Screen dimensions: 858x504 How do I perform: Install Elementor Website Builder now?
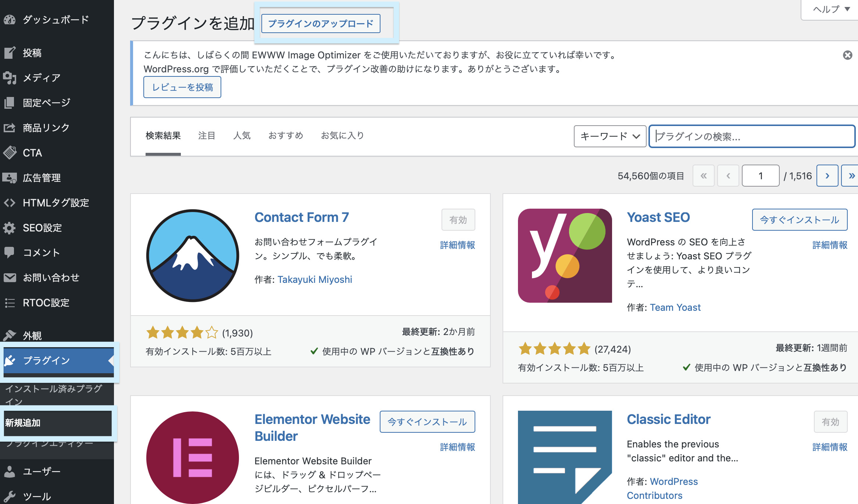[x=427, y=422]
